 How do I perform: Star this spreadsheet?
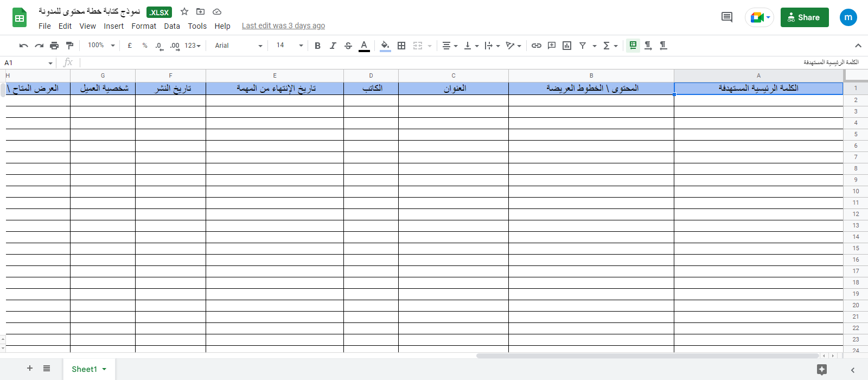pyautogui.click(x=184, y=11)
